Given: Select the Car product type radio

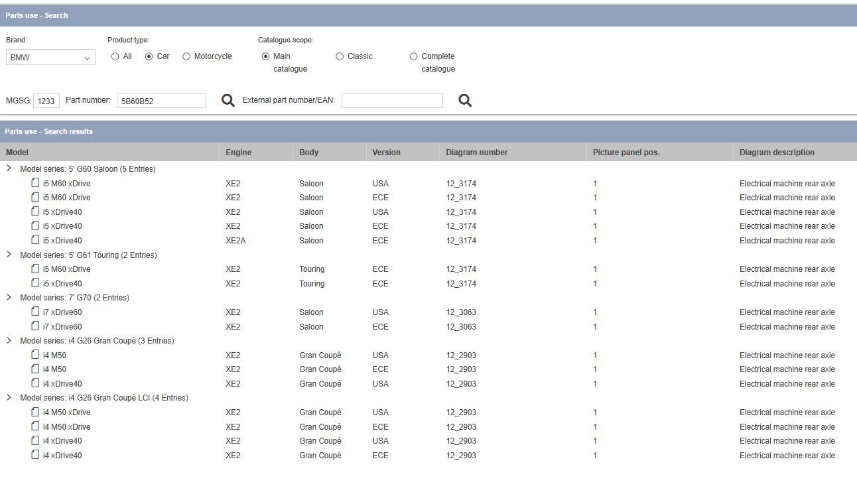Looking at the screenshot, I should [149, 56].
